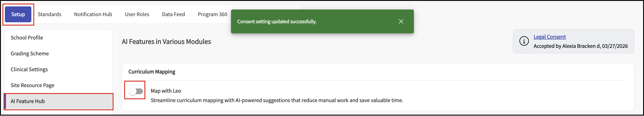Screen dimensions: 644x116
Task: Click the info icon beside Legal Consent
Action: [x=524, y=41]
